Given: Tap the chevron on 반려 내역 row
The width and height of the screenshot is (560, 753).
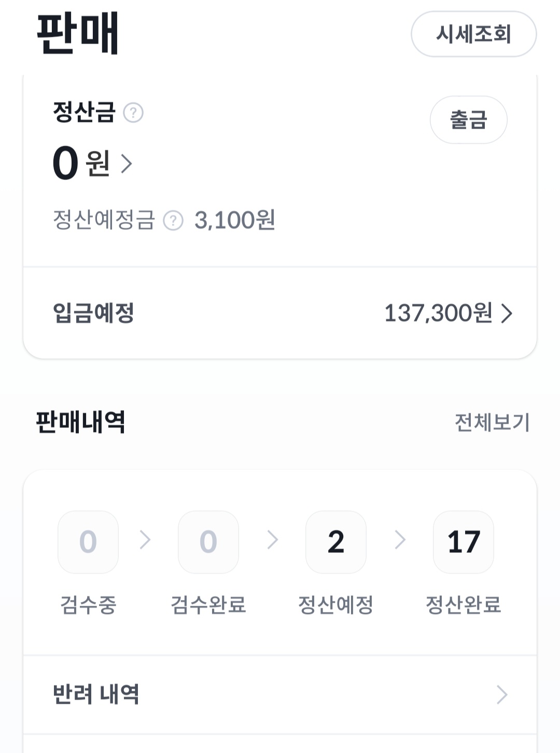Looking at the screenshot, I should 501,694.
